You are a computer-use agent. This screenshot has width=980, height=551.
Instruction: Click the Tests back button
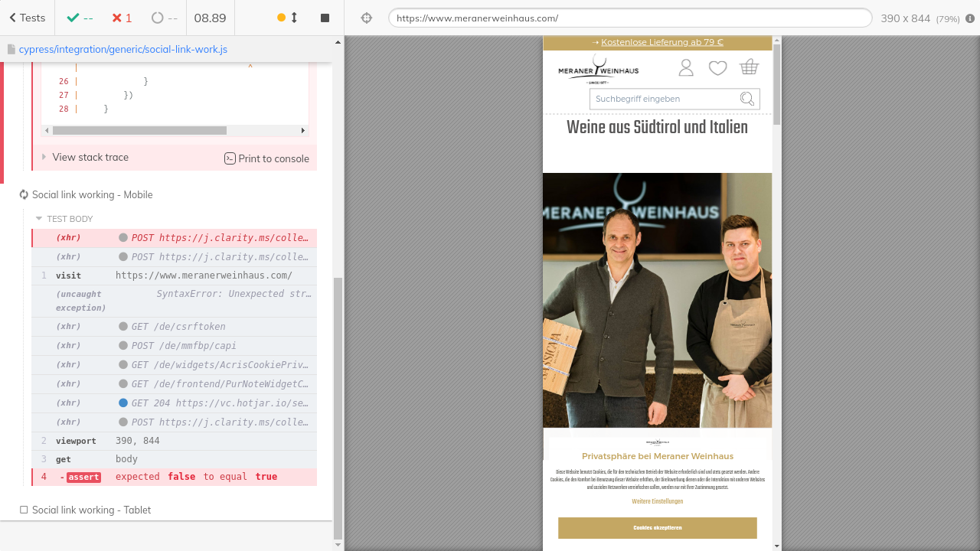27,18
